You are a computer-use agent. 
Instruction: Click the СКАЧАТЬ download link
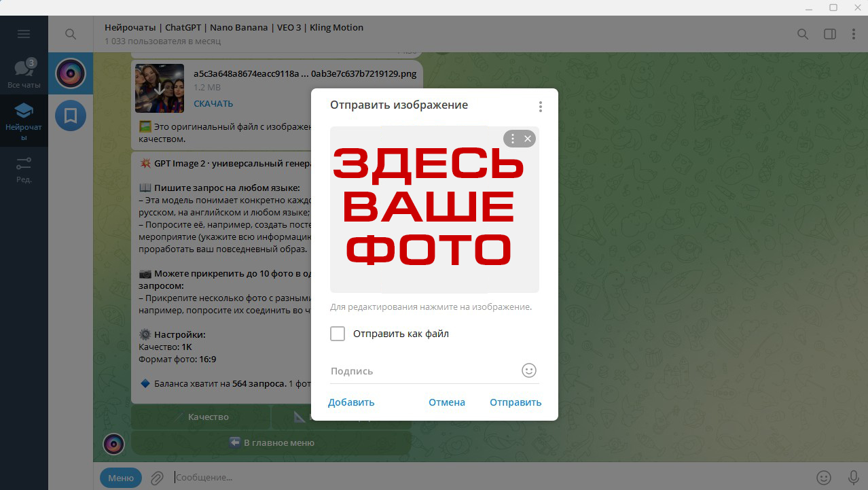coord(213,104)
